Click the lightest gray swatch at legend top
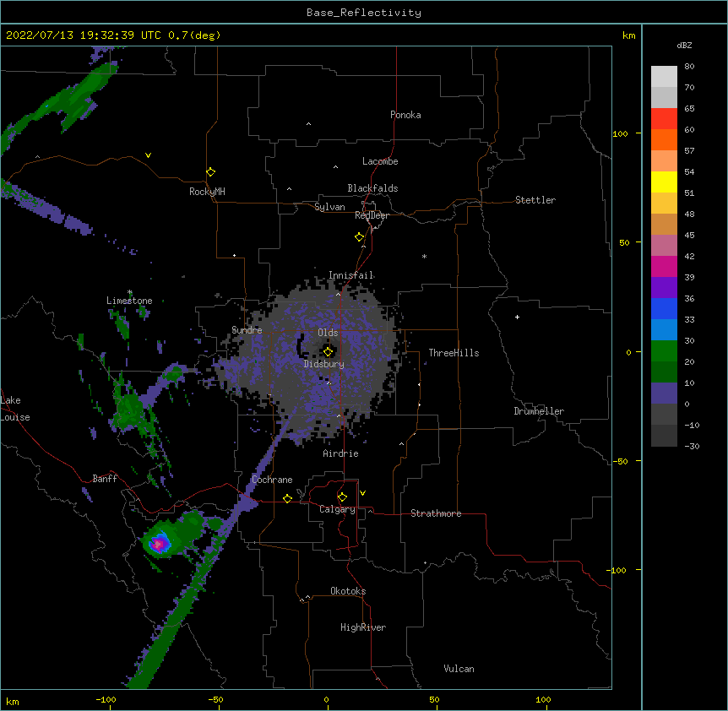 pyautogui.click(x=664, y=77)
